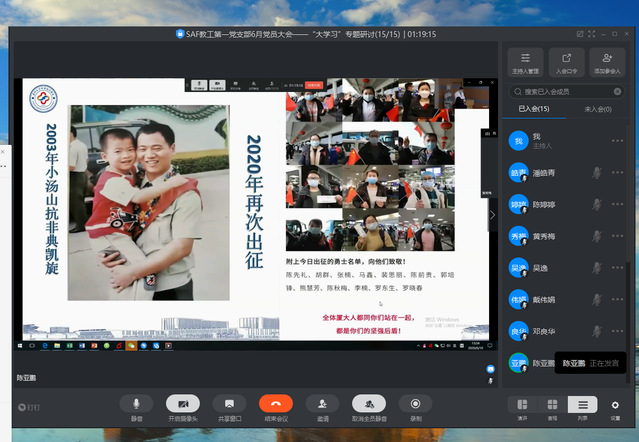Collapse participant panel with the chevron arrow
Viewport: 639px width, 442px height.
click(493, 215)
